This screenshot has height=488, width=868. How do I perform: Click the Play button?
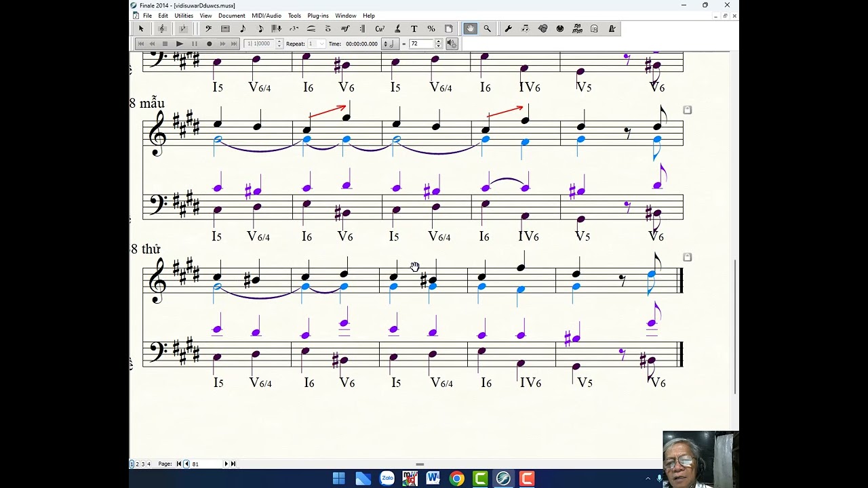179,43
